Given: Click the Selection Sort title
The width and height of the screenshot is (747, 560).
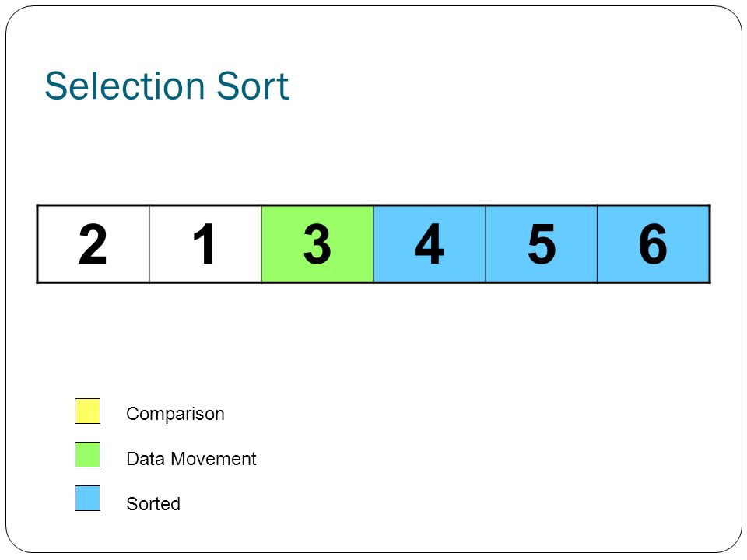Looking at the screenshot, I should coord(167,86).
